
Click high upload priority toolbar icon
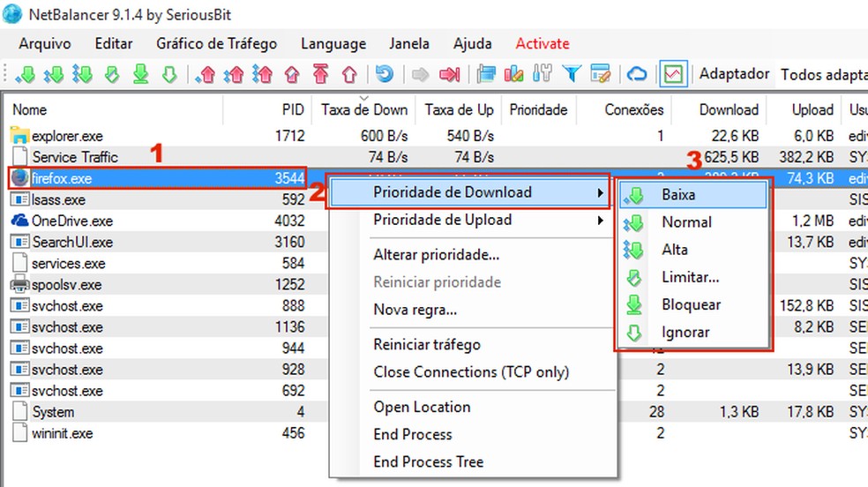click(x=263, y=73)
